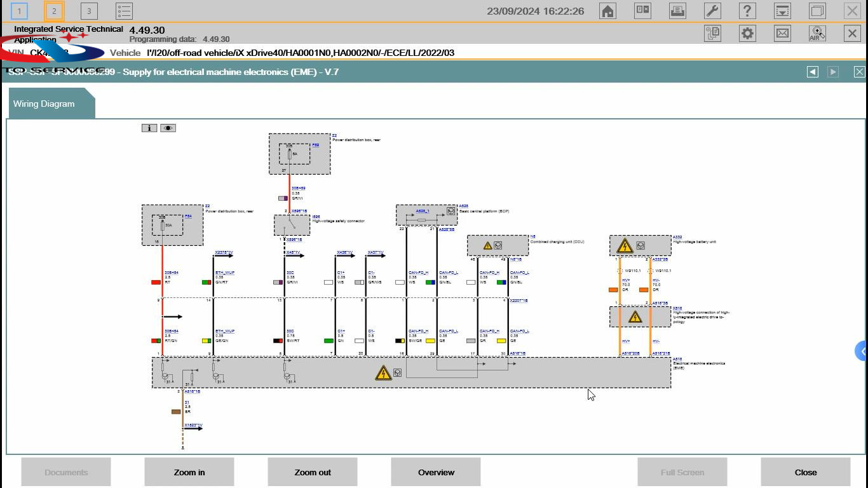The image size is (868, 488).
Task: Click the Zoom out button
Action: coord(313,472)
